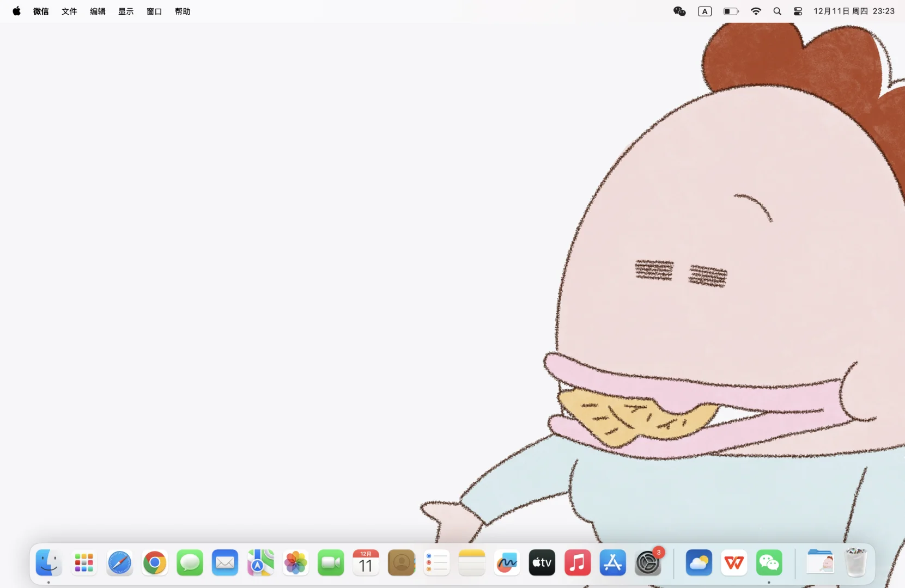Open Calendar showing December 11
Screen dimensions: 905x588
365,563
